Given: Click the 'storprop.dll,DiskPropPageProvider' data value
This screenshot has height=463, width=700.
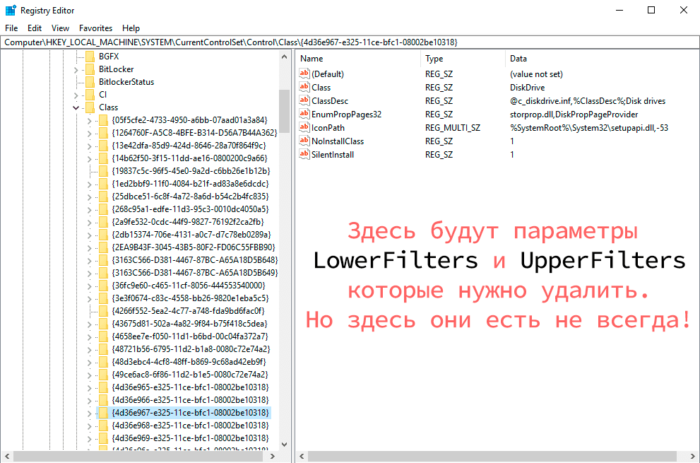Looking at the screenshot, I should coord(574,114).
